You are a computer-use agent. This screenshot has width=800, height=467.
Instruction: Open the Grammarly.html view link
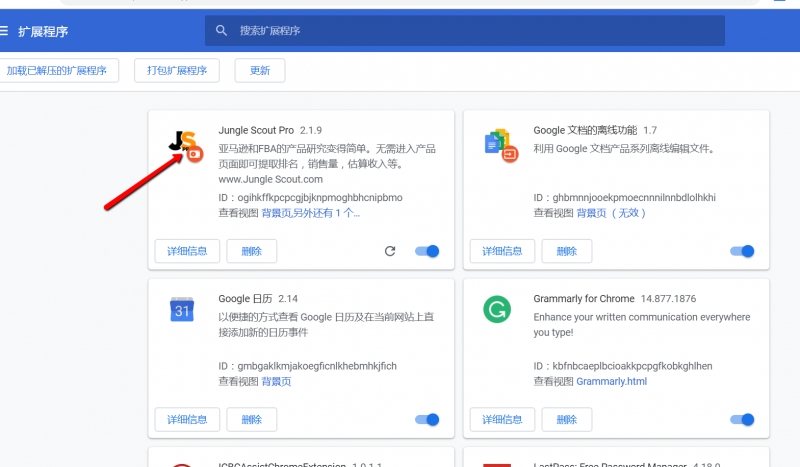point(611,381)
